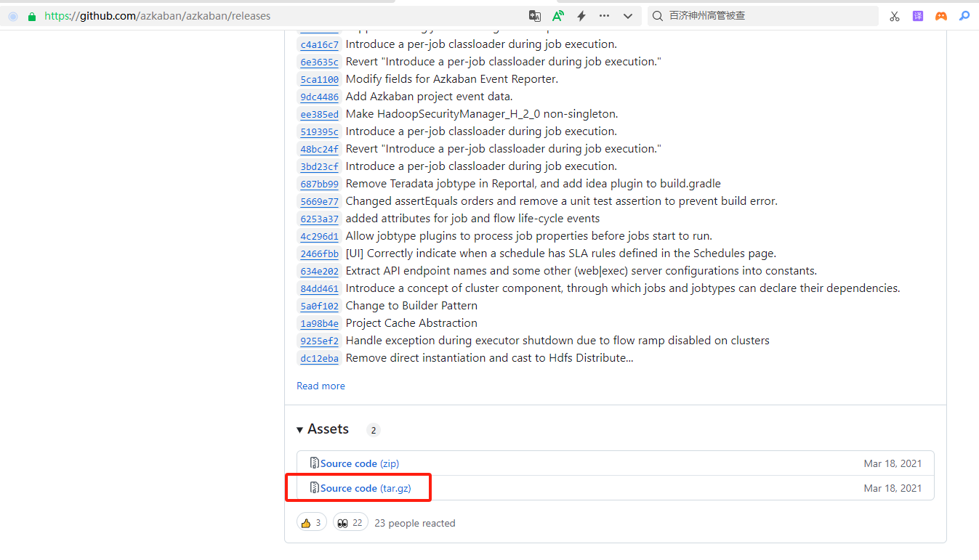The image size is (979, 560).
Task: Click the eyes reaction showing 22
Action: [x=350, y=523]
